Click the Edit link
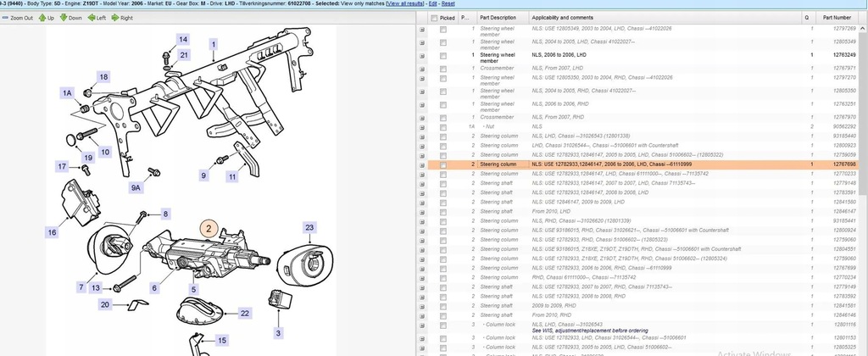Viewport: 868px width, 356px height. [433, 3]
